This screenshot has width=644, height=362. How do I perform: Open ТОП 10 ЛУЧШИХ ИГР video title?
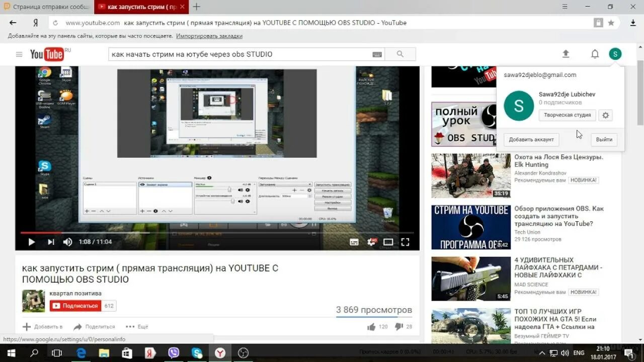[x=555, y=319]
